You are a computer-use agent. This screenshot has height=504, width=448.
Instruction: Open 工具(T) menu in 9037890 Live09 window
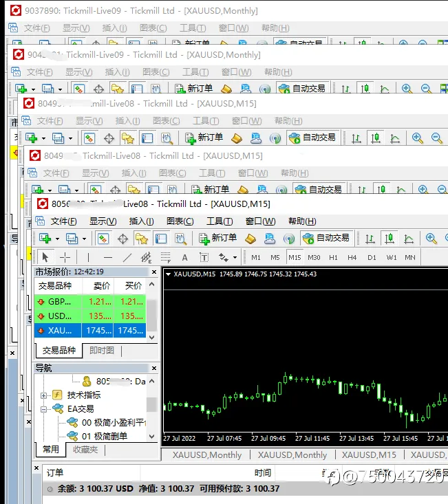(x=193, y=28)
